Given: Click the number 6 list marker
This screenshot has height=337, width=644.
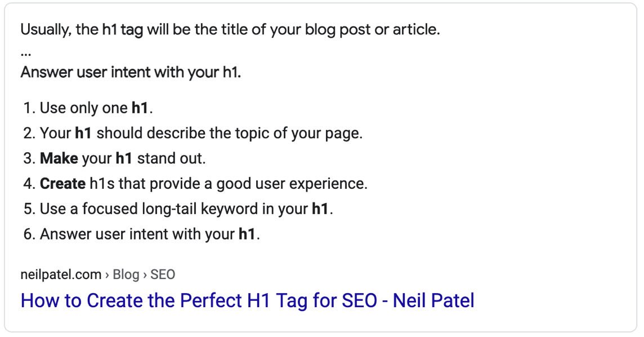Looking at the screenshot, I should tap(29, 234).
